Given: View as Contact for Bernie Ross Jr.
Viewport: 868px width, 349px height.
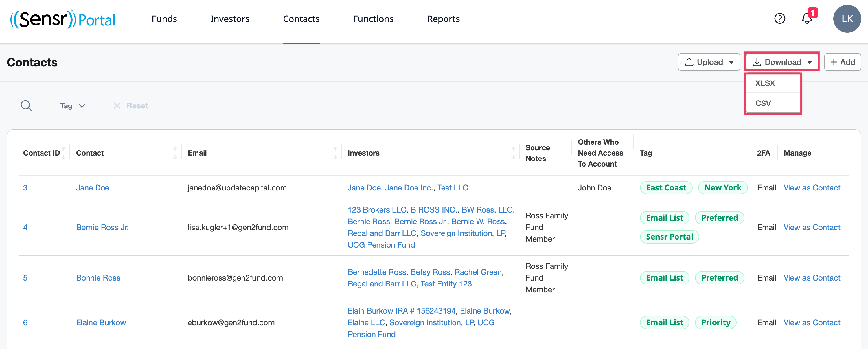Looking at the screenshot, I should coord(812,227).
